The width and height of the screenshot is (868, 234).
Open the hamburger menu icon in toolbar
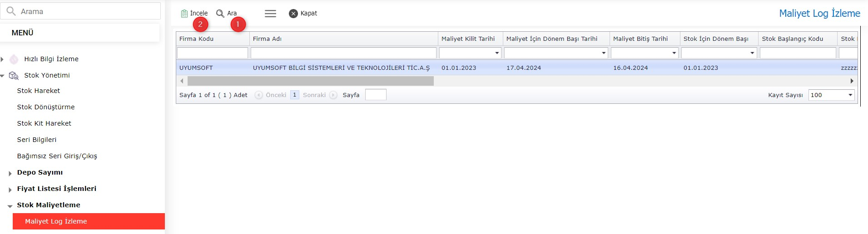pyautogui.click(x=270, y=14)
